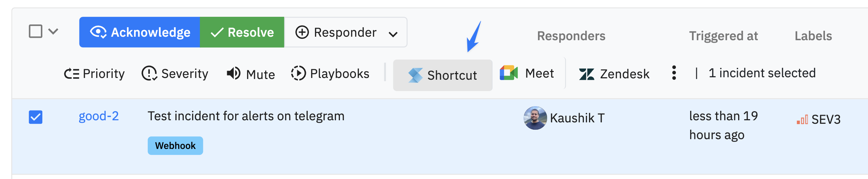Click the Shortcut logo icon
The image size is (868, 179).
tap(415, 75)
